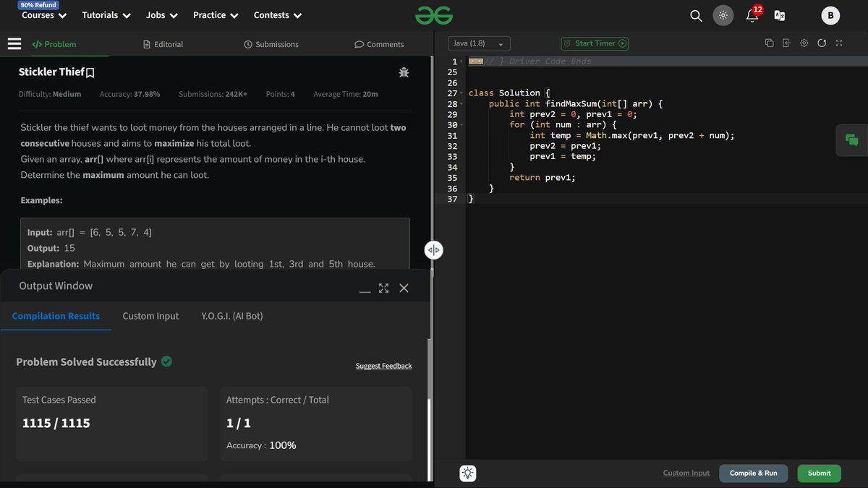Open the user profile avatar B

pos(830,15)
